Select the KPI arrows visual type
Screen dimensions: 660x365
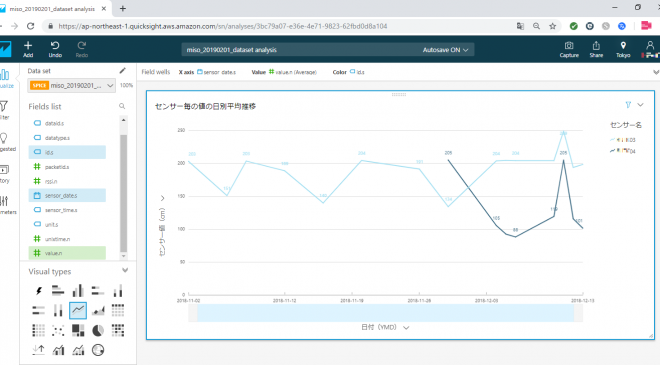coord(39,350)
